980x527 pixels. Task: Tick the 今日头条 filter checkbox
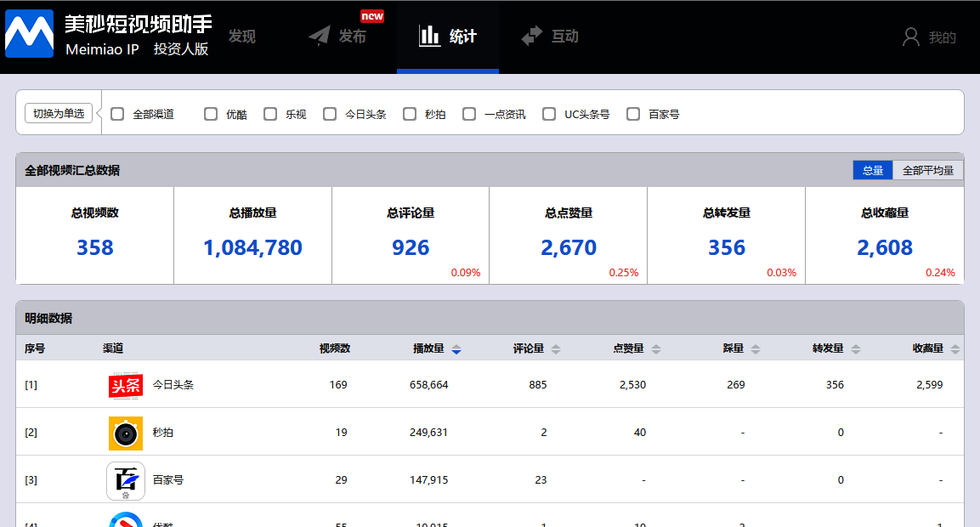pos(330,114)
